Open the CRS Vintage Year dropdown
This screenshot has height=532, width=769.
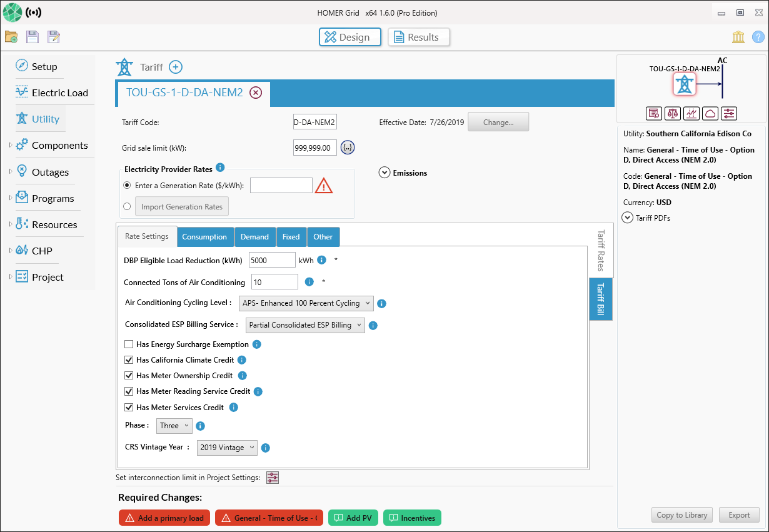(x=227, y=448)
